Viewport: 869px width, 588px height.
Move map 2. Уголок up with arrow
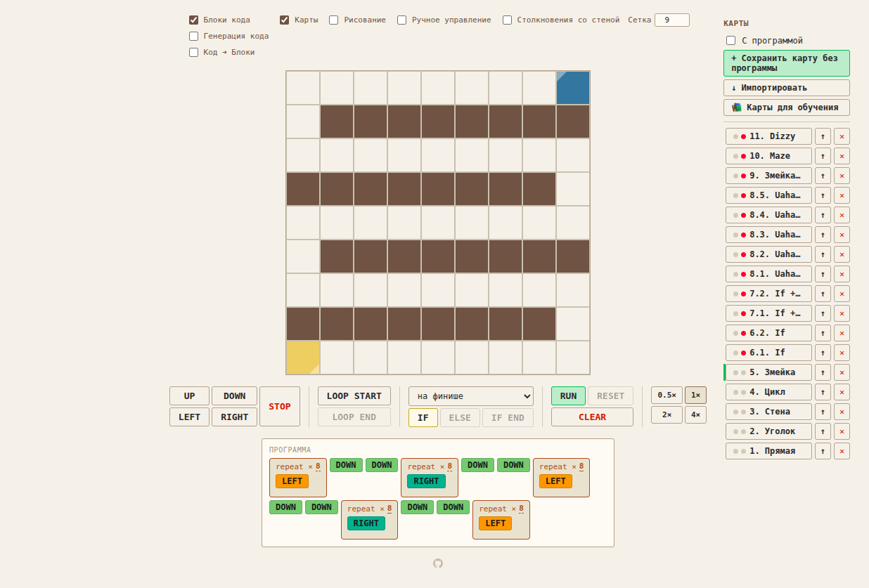(x=823, y=431)
